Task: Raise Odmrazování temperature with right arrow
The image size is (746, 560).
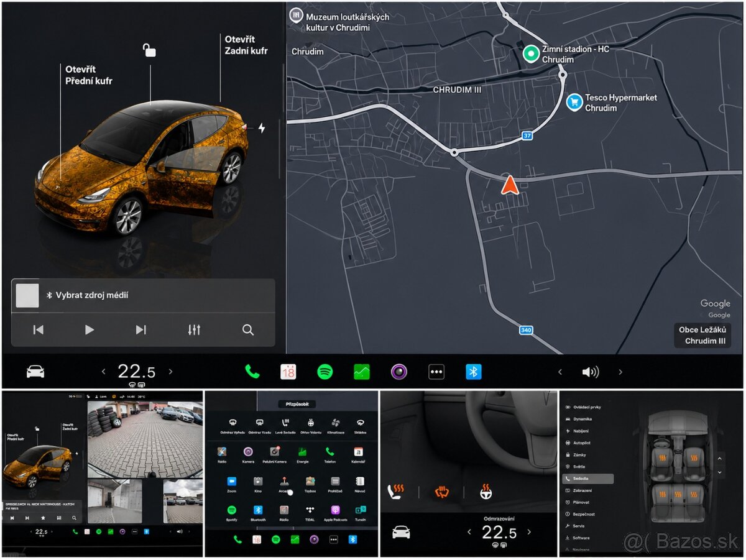Action: [x=529, y=532]
